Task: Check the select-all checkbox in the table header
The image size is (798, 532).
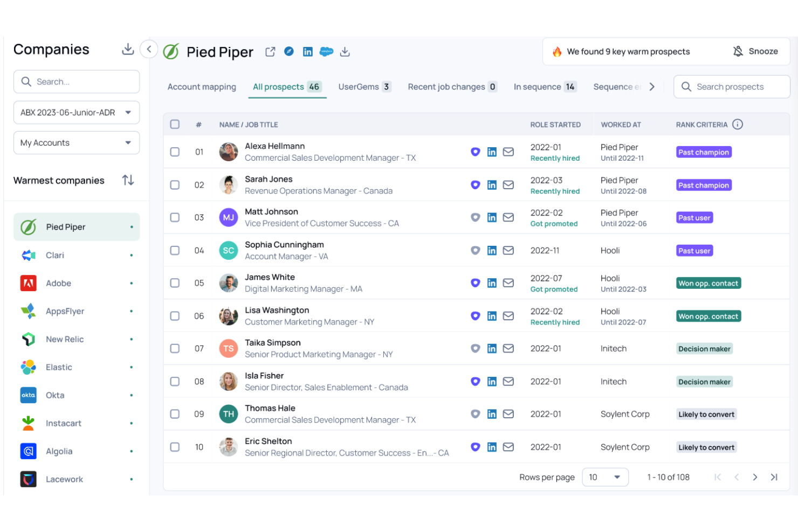Action: click(175, 124)
